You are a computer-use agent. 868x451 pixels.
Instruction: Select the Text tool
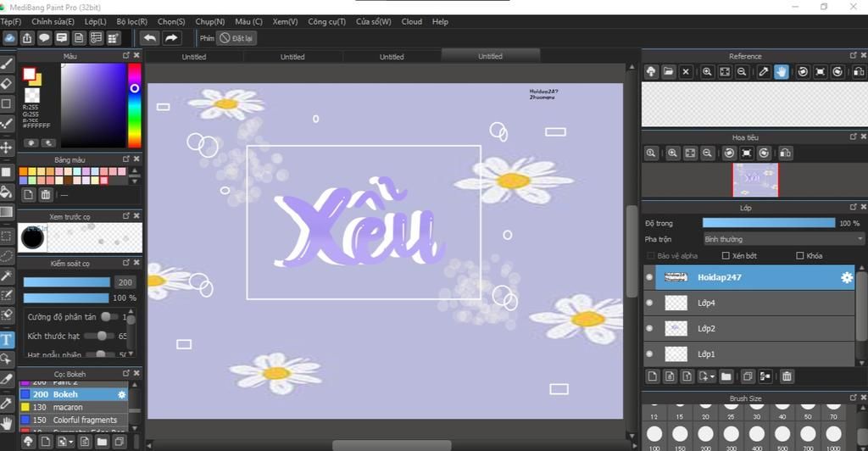point(7,340)
